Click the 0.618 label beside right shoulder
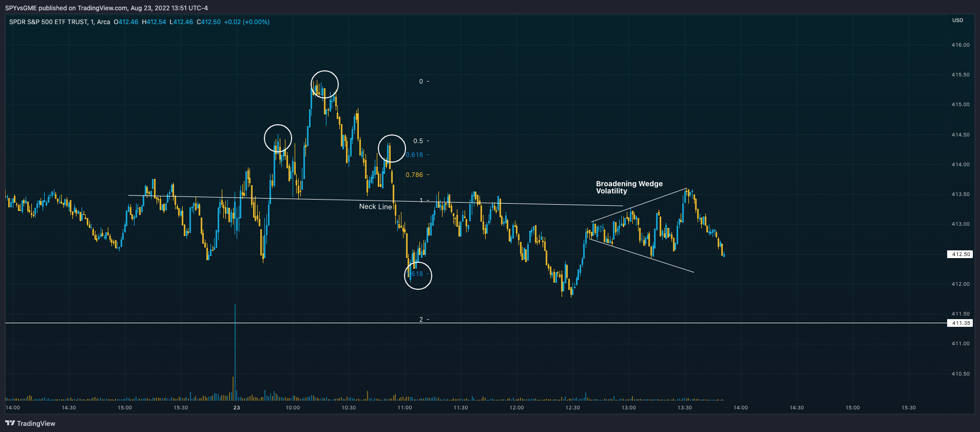980x432 pixels. point(415,155)
